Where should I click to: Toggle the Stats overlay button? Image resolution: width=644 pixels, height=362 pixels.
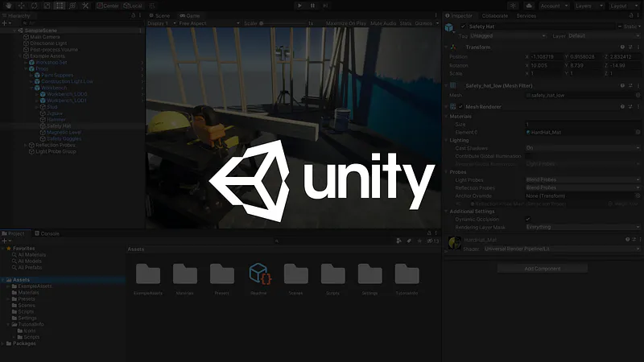[x=406, y=23]
